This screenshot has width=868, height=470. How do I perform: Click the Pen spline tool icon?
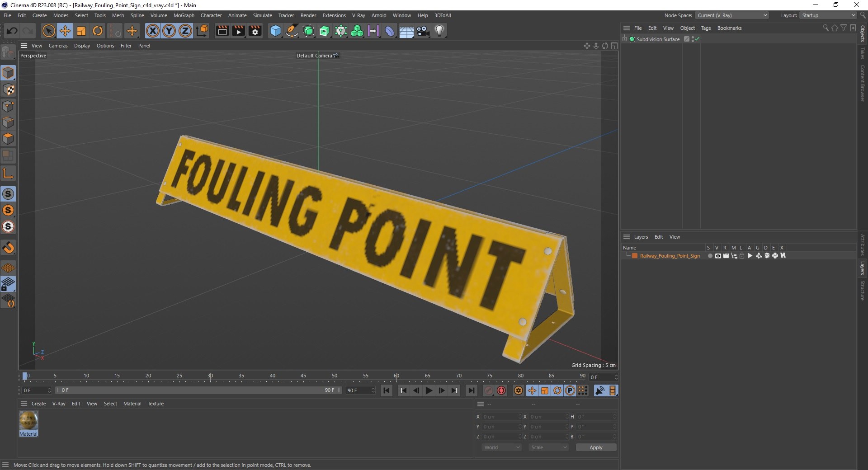pyautogui.click(x=292, y=31)
